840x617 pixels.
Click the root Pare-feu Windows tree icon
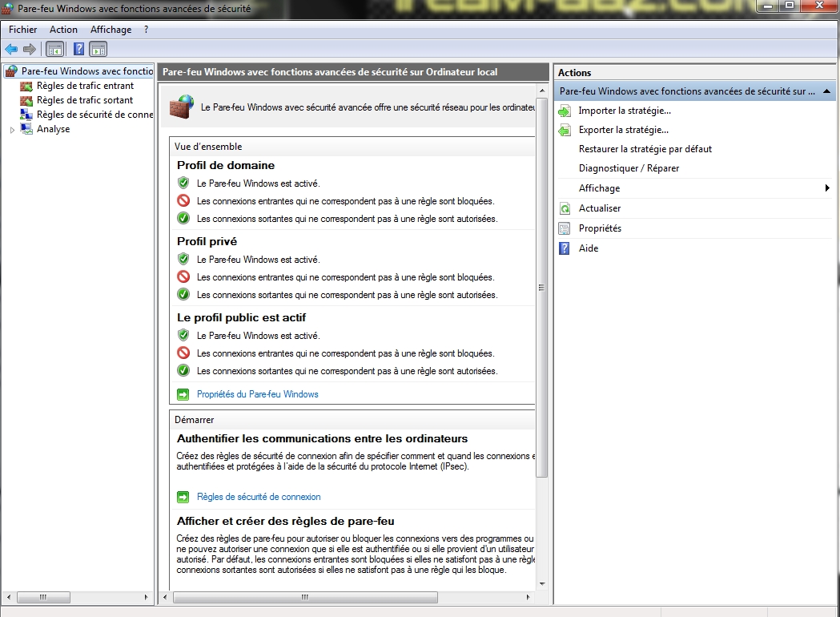click(x=11, y=71)
